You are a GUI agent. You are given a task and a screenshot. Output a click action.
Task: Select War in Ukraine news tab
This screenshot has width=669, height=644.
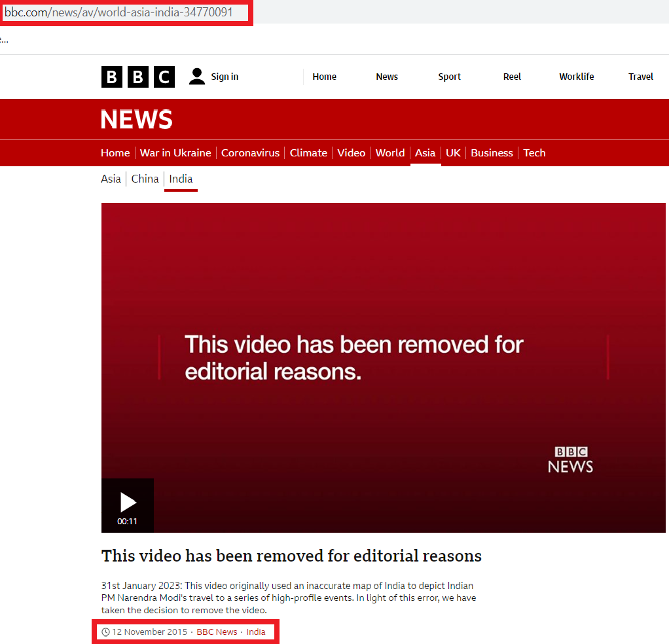pos(175,152)
